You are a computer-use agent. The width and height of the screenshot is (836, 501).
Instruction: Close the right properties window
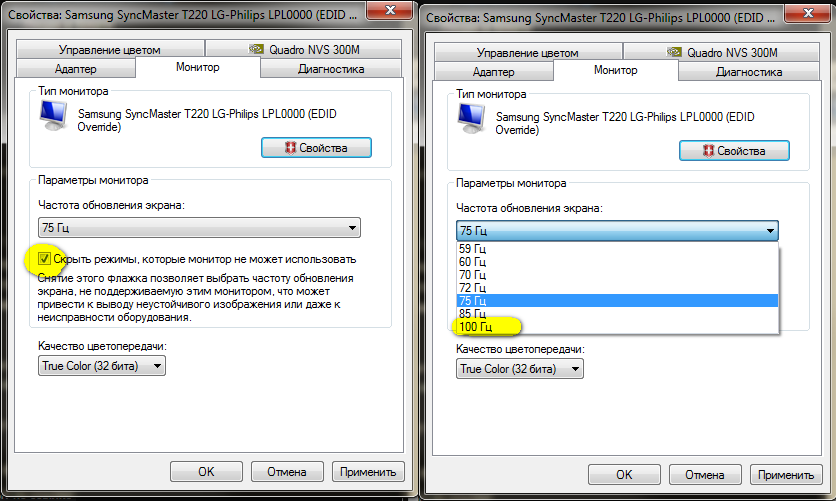point(808,13)
